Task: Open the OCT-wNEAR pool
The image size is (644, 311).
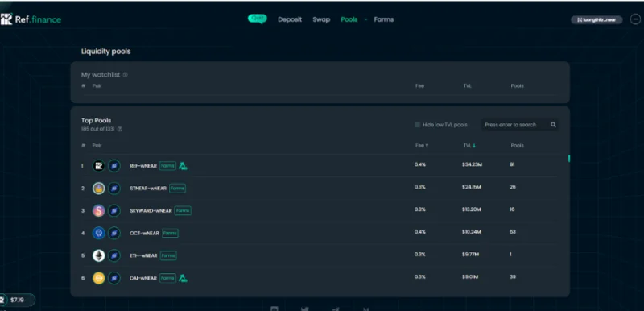Action: pyautogui.click(x=144, y=234)
